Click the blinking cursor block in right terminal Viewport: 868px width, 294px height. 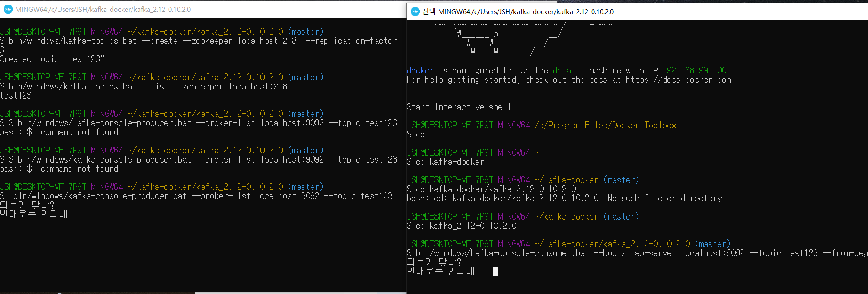click(x=496, y=271)
